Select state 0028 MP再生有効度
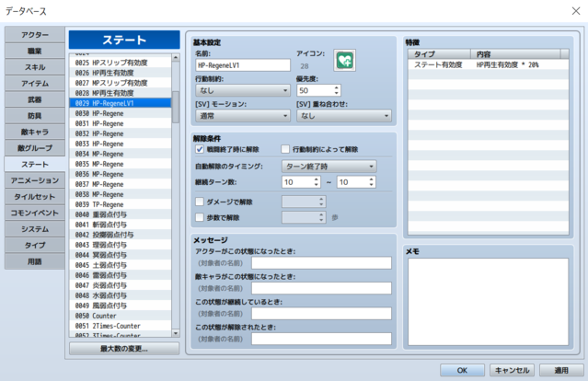This screenshot has height=381, width=588. tap(121, 93)
